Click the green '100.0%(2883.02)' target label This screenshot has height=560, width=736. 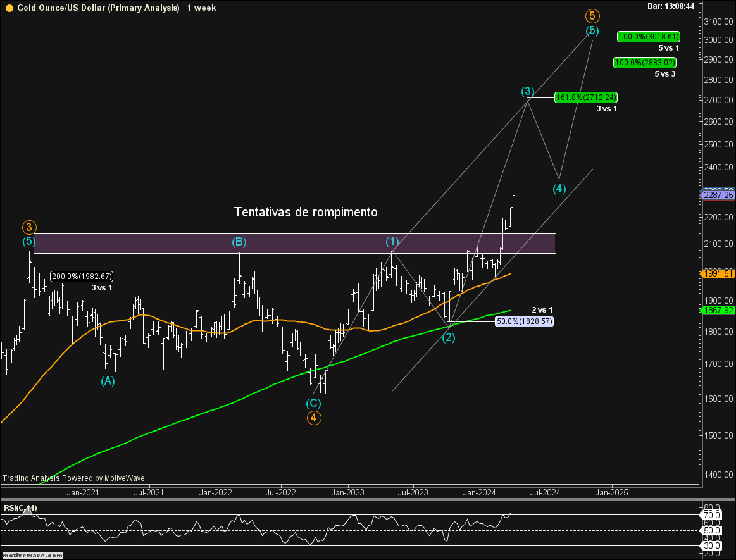(x=645, y=63)
